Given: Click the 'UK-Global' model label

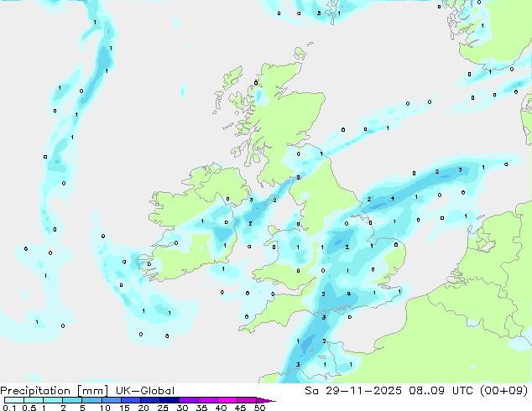Looking at the screenshot, I should point(145,391).
